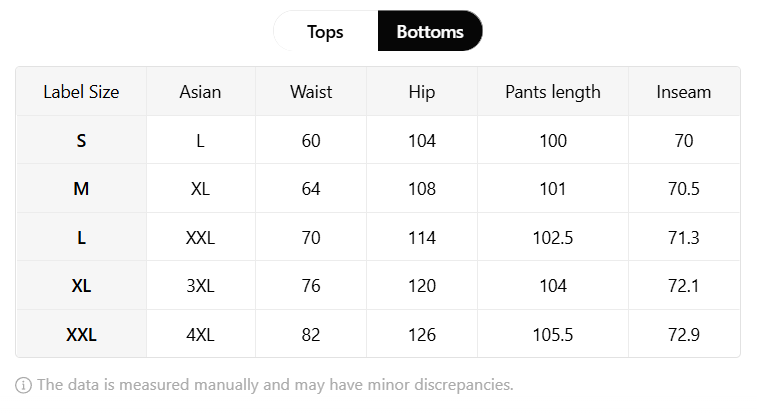757x413 pixels.
Task: Select the bold XL label size cell
Action: point(81,285)
